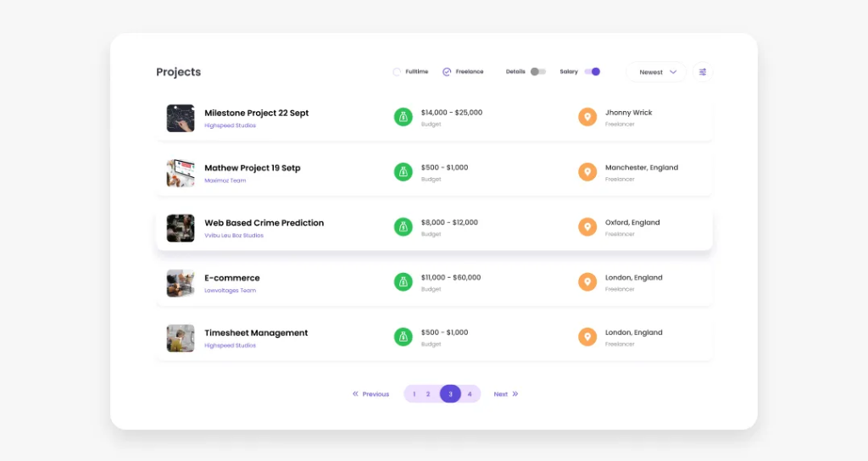This screenshot has height=461, width=868.
Task: Open the Lowvoltages Team link
Action: click(x=231, y=291)
